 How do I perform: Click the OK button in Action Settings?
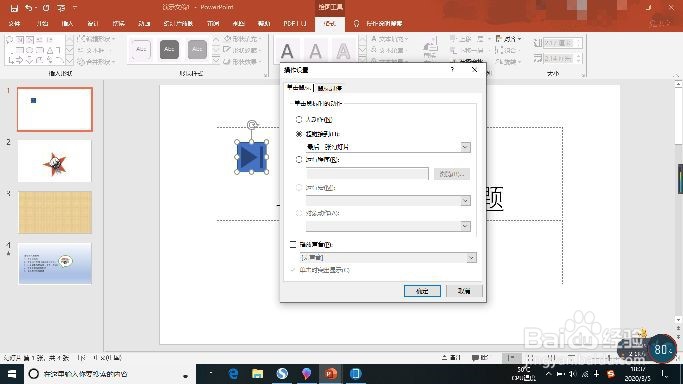pos(422,291)
